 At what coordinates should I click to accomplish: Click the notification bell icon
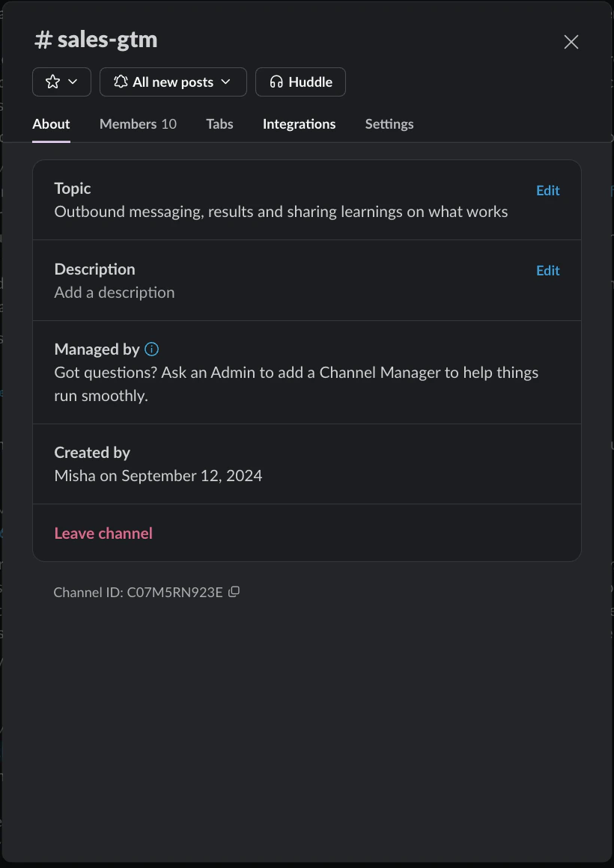pos(121,82)
